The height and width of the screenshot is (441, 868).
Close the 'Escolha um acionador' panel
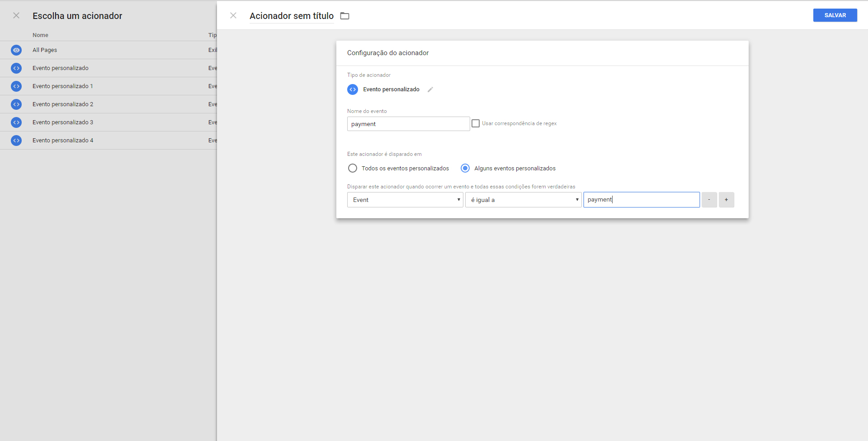(x=16, y=15)
